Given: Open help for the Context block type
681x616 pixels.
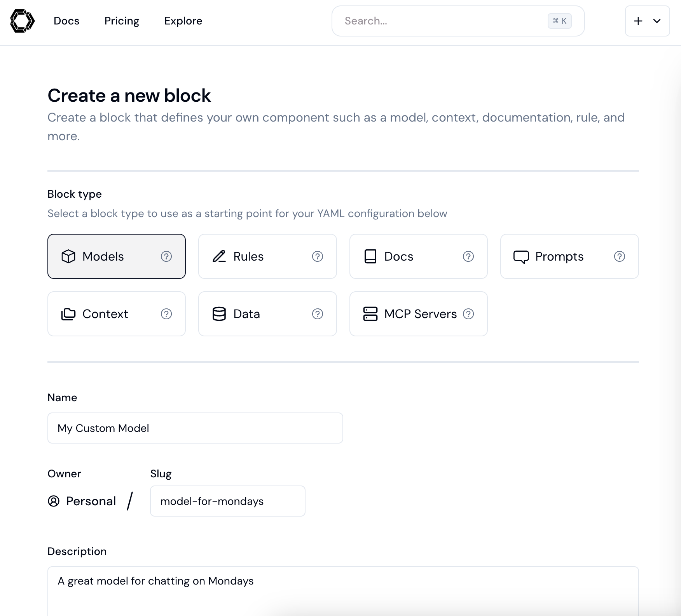Looking at the screenshot, I should coord(167,314).
